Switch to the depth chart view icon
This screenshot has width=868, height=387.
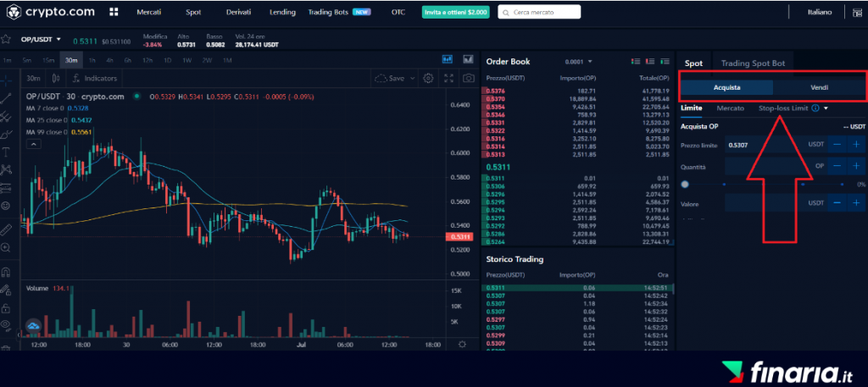tap(468, 59)
